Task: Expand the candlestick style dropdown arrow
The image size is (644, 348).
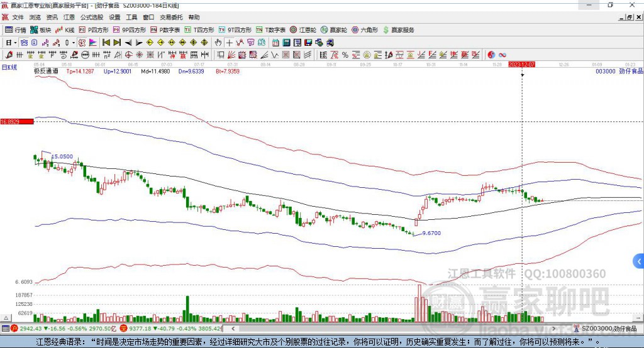Action: pyautogui.click(x=74, y=43)
